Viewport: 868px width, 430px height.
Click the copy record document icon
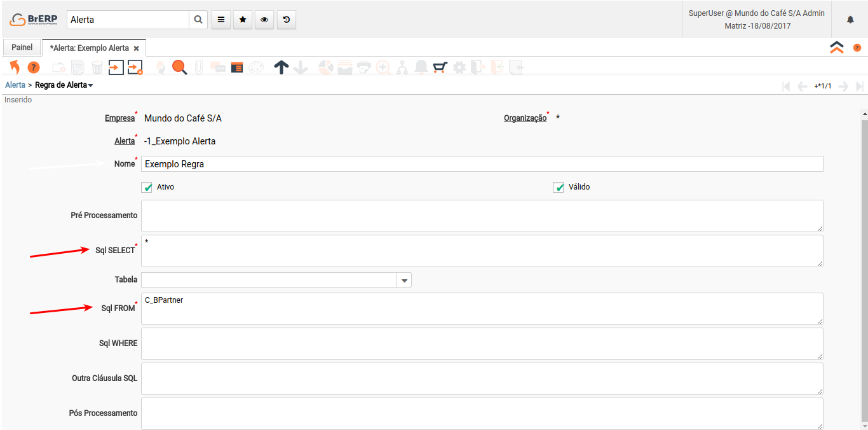click(78, 67)
